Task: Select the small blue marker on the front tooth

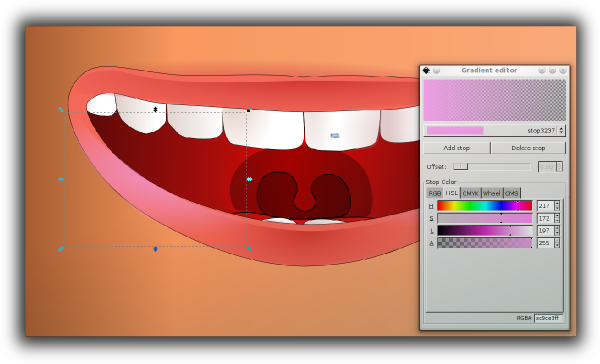Action: (x=335, y=135)
